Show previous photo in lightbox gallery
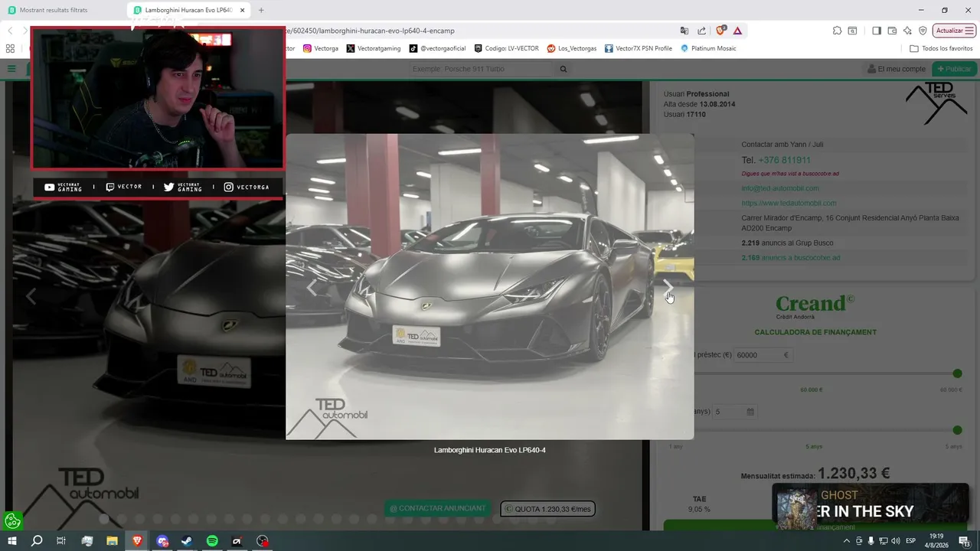Image resolution: width=980 pixels, height=551 pixels. point(312,287)
